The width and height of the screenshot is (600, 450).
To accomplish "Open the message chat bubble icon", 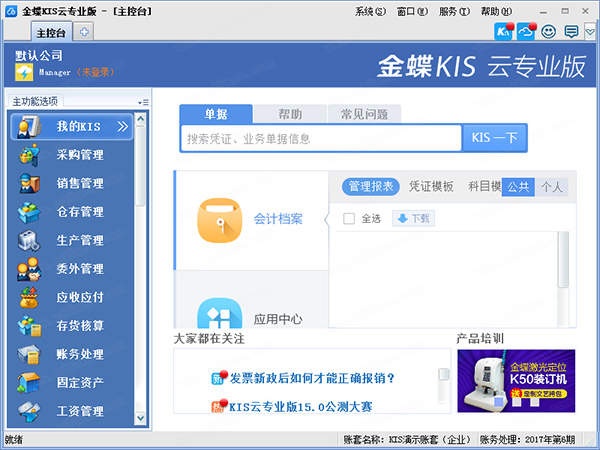I will [571, 32].
